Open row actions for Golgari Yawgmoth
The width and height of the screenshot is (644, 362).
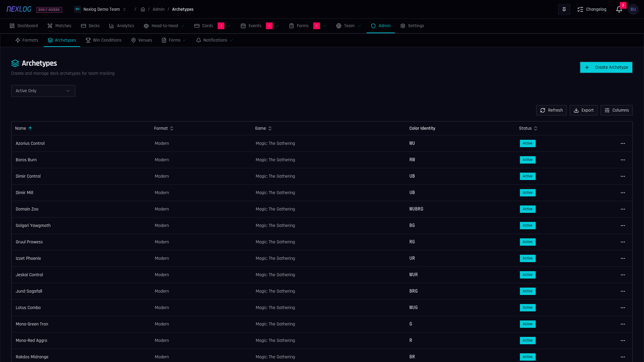(x=623, y=226)
